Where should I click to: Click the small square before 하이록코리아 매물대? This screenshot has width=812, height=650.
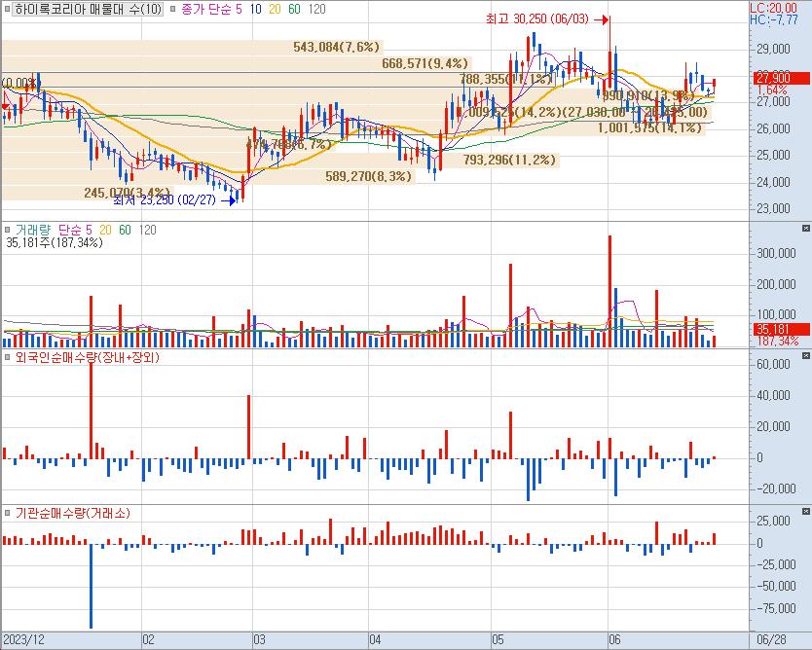tap(7, 9)
